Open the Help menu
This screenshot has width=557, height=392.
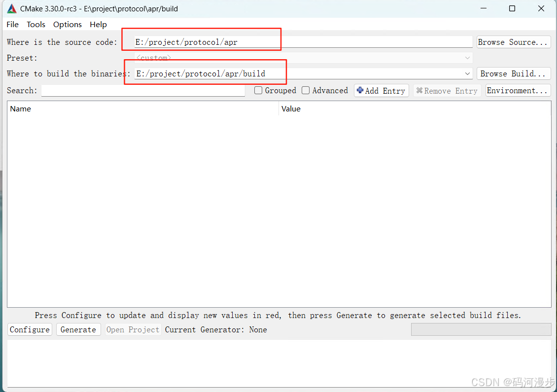98,25
